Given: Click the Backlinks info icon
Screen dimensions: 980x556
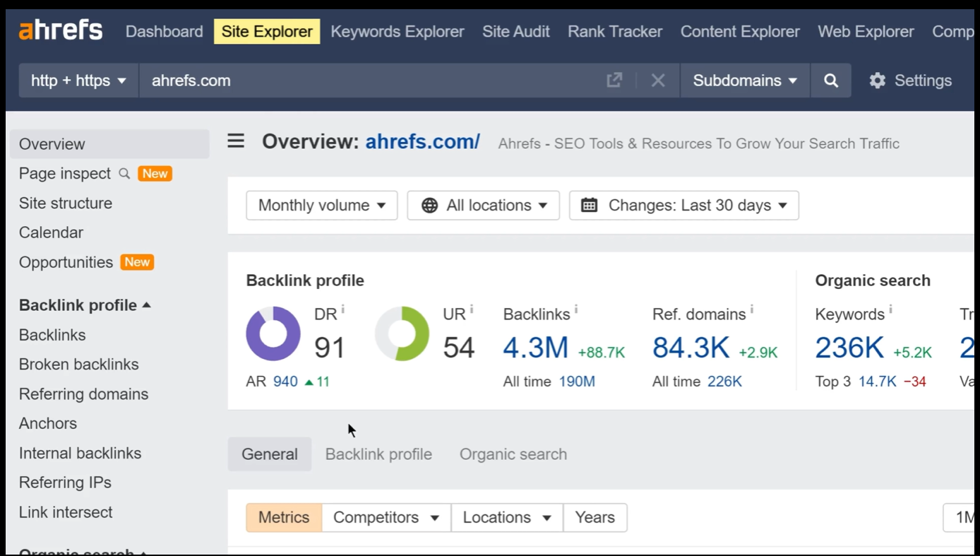Looking at the screenshot, I should pyautogui.click(x=576, y=309).
